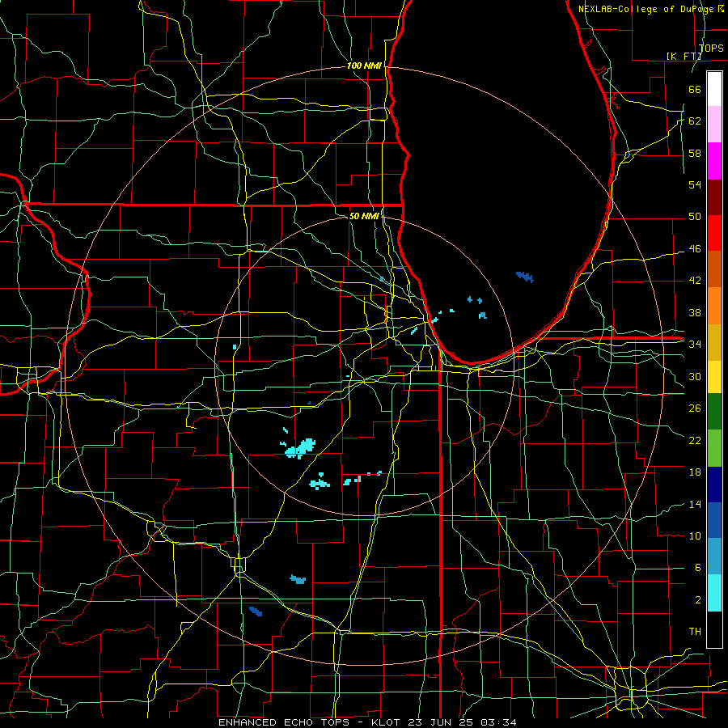Click the '03:34' time stamp
728x728 pixels.
point(498,722)
